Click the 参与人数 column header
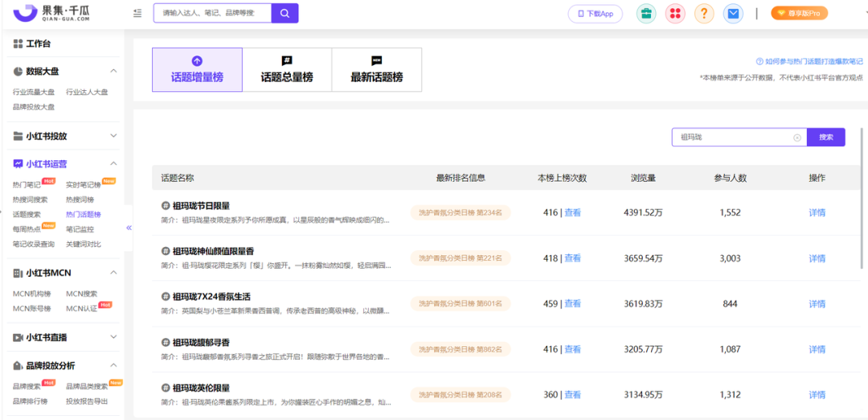The width and height of the screenshot is (868, 420). click(x=730, y=178)
